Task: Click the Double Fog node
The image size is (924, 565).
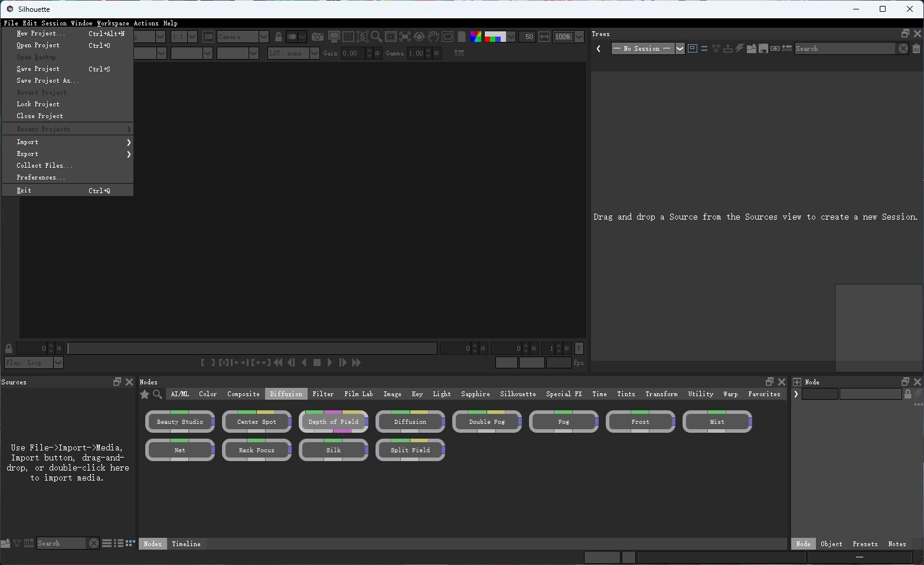Action: [x=487, y=422]
